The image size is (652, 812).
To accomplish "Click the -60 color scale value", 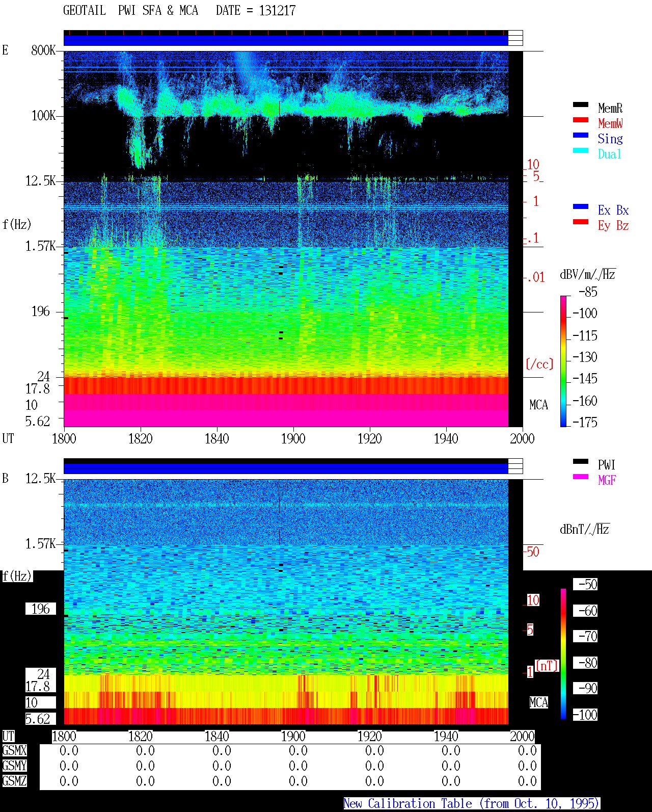I will click(x=585, y=611).
